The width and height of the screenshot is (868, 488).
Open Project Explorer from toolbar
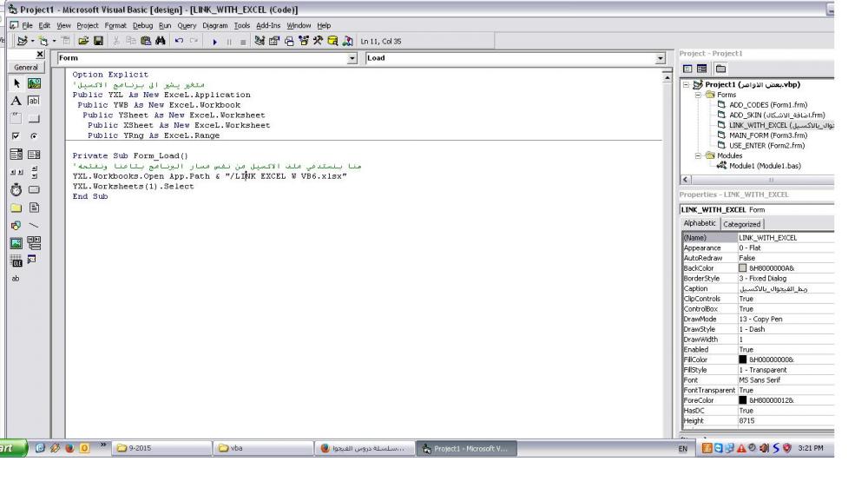click(x=259, y=41)
